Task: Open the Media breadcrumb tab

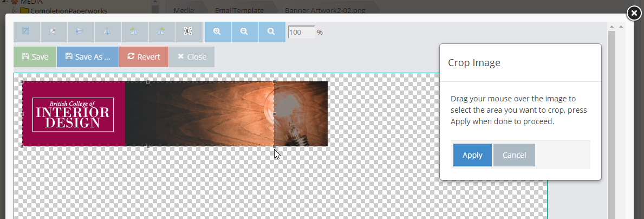Action: coord(184,10)
